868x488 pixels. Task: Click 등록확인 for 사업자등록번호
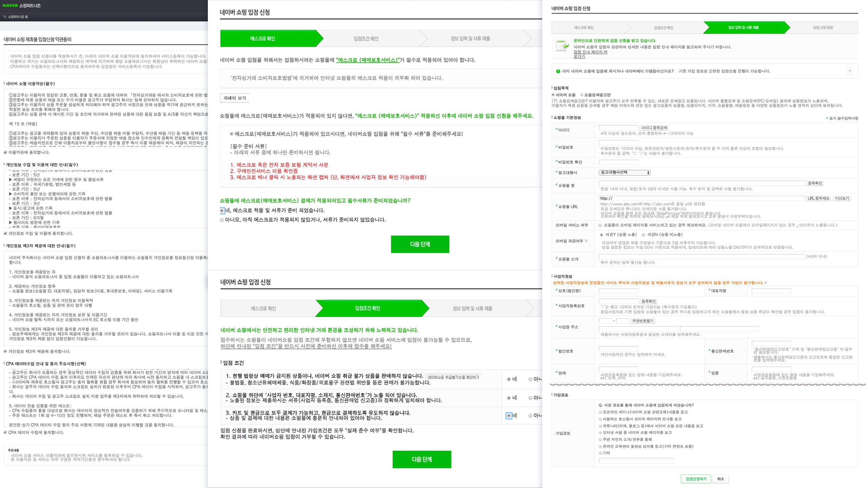click(648, 301)
